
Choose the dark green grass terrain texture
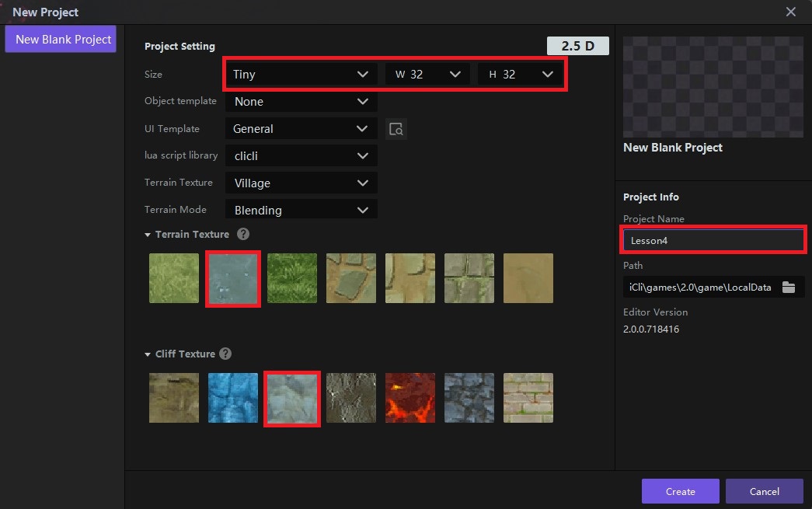(x=291, y=278)
